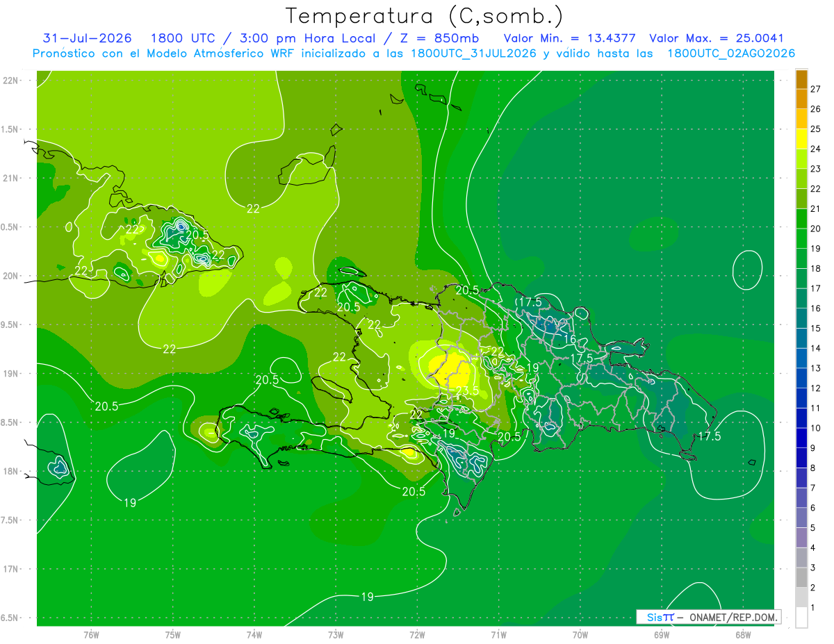Pick the gray legend swatch between 2 and 3
Viewport: 834px width, 644px height.
(x=801, y=577)
